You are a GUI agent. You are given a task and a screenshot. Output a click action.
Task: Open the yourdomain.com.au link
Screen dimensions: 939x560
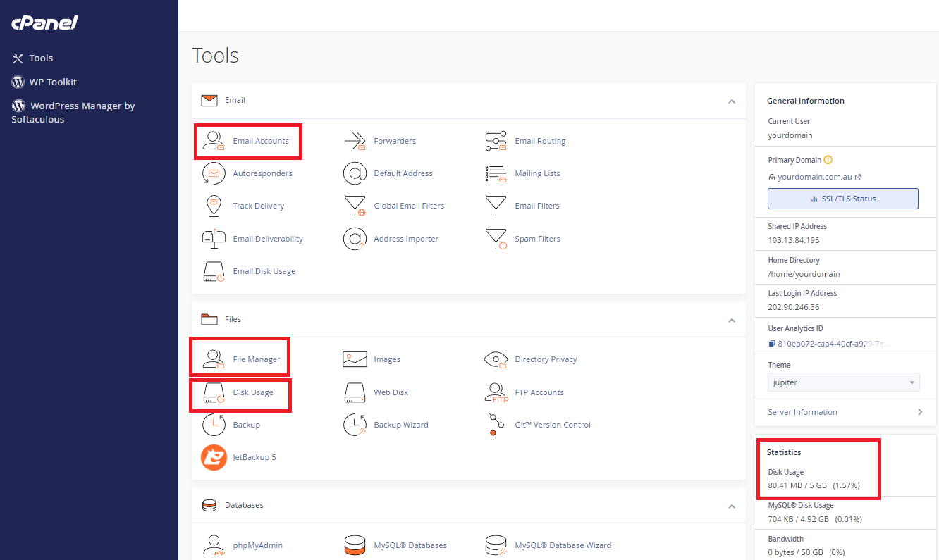click(x=814, y=178)
